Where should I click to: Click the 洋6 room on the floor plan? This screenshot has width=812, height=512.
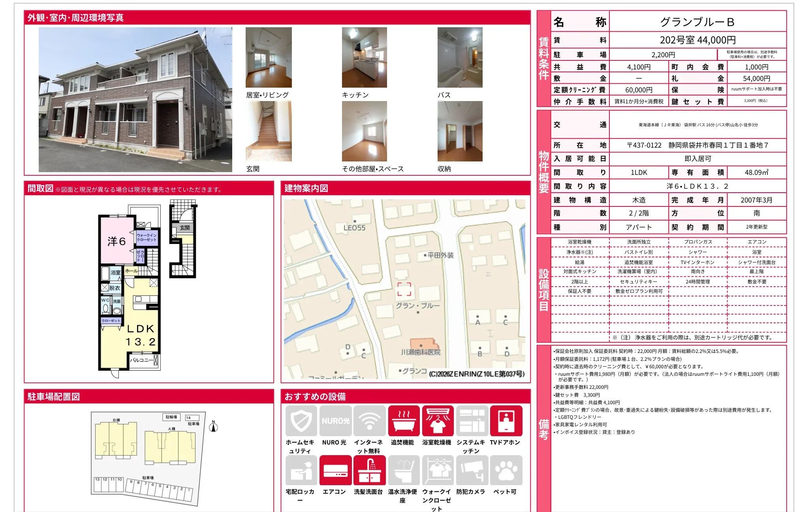point(117,240)
